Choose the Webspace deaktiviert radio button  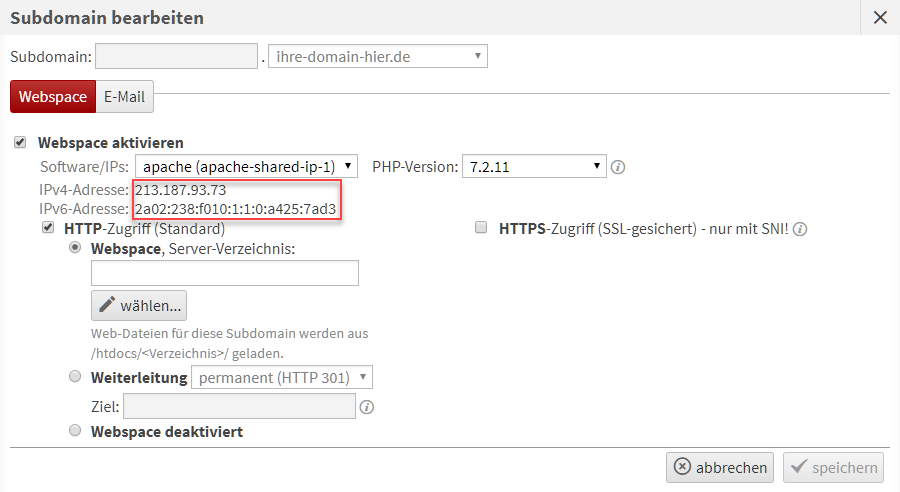coord(76,431)
